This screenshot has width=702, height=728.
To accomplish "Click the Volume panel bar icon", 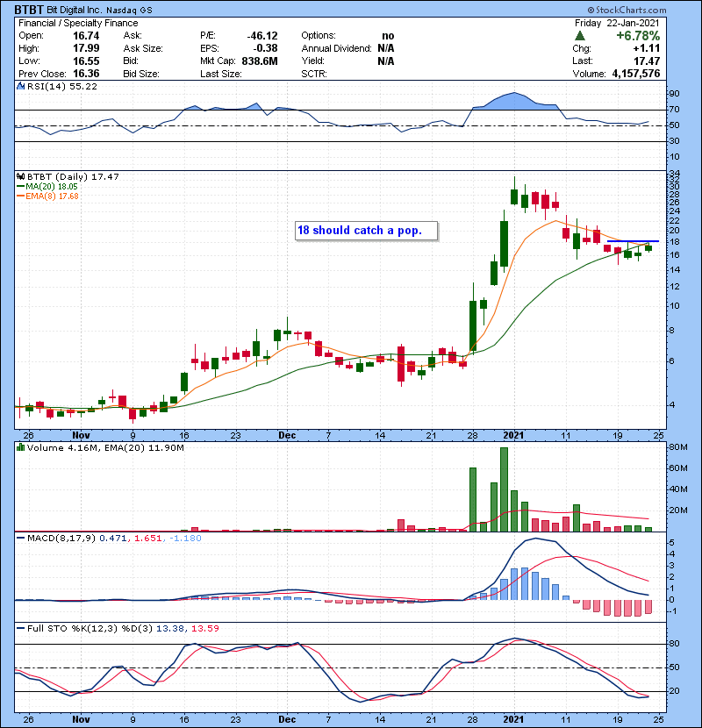I will tap(20, 447).
